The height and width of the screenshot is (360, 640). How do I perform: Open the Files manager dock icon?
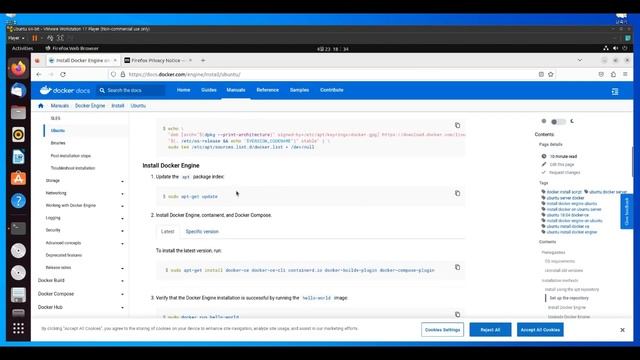click(x=18, y=112)
